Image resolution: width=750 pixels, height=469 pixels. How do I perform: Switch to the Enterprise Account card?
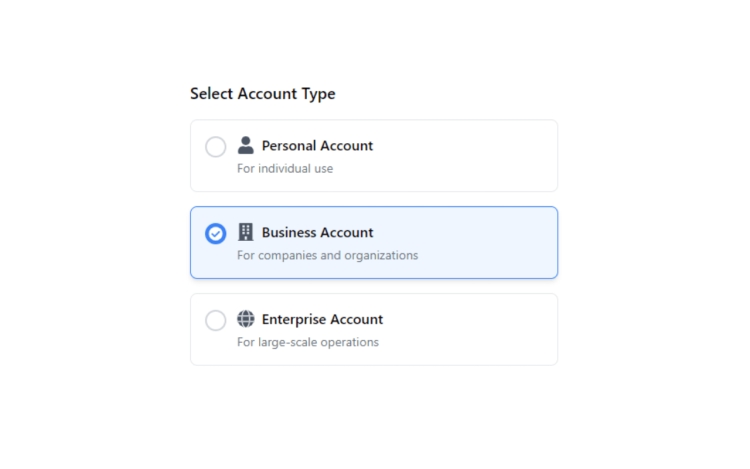(374, 329)
